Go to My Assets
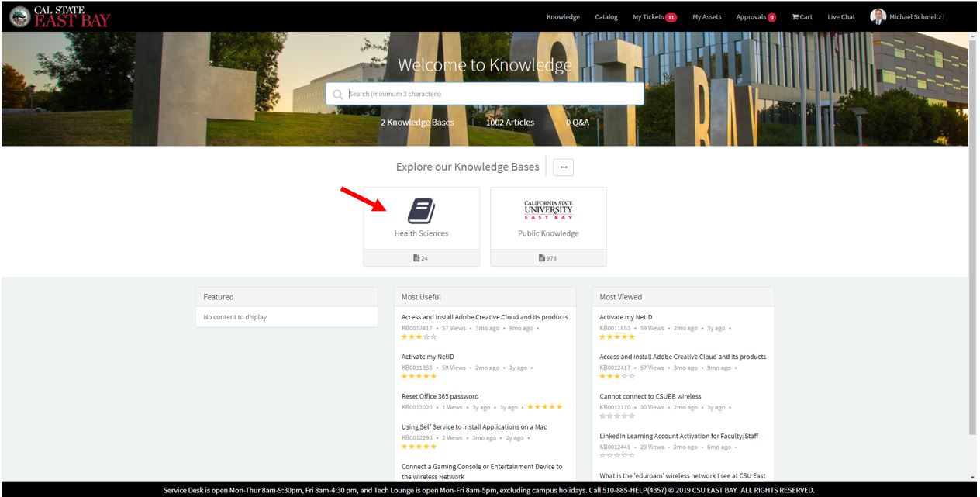980x497 pixels. (706, 17)
